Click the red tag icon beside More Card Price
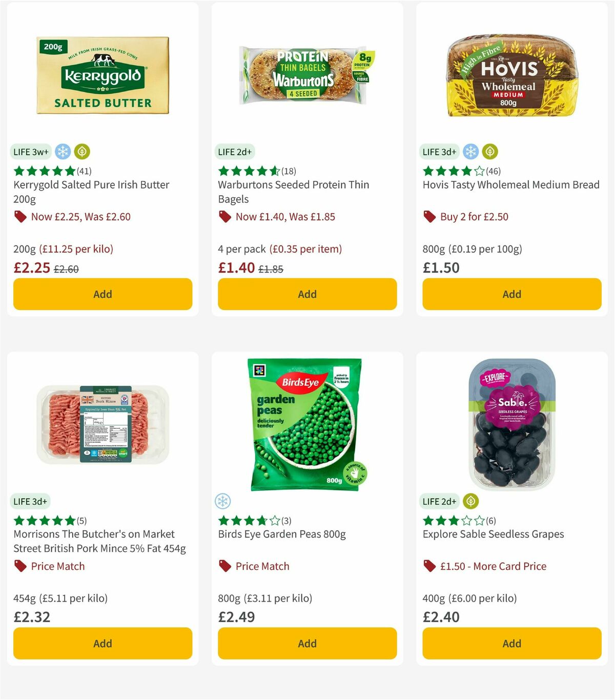615x700 pixels. (428, 566)
